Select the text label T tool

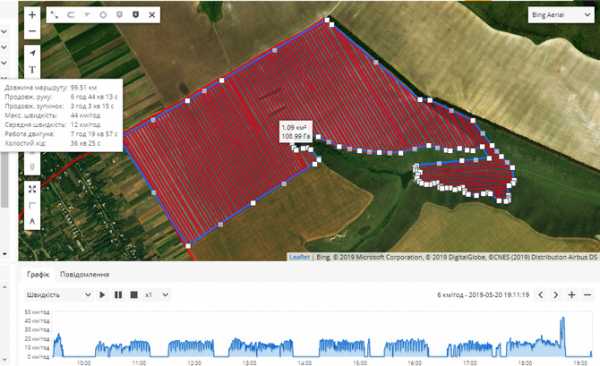(32, 69)
